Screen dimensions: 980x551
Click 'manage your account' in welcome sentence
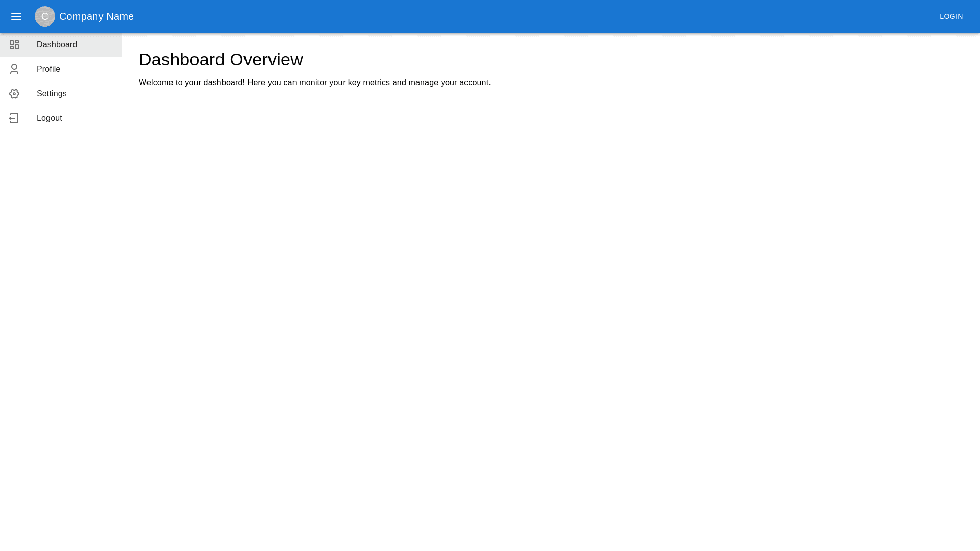449,83
